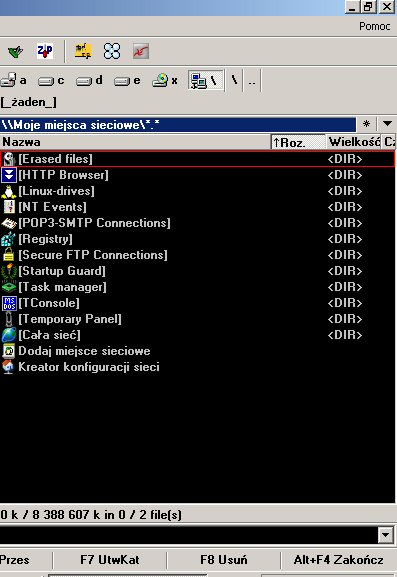Click the yellow multi-rename toolbar icon
The height and width of the screenshot is (577, 397).
[84, 51]
